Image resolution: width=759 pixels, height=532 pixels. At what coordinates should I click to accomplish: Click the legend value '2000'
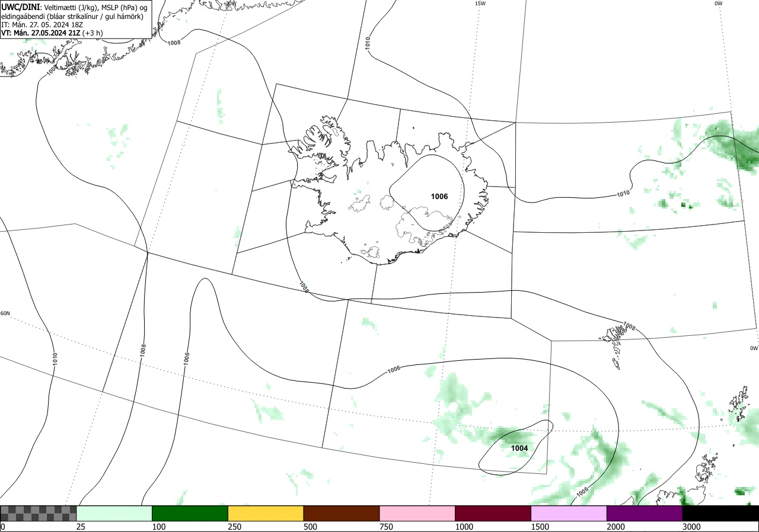coord(616,527)
